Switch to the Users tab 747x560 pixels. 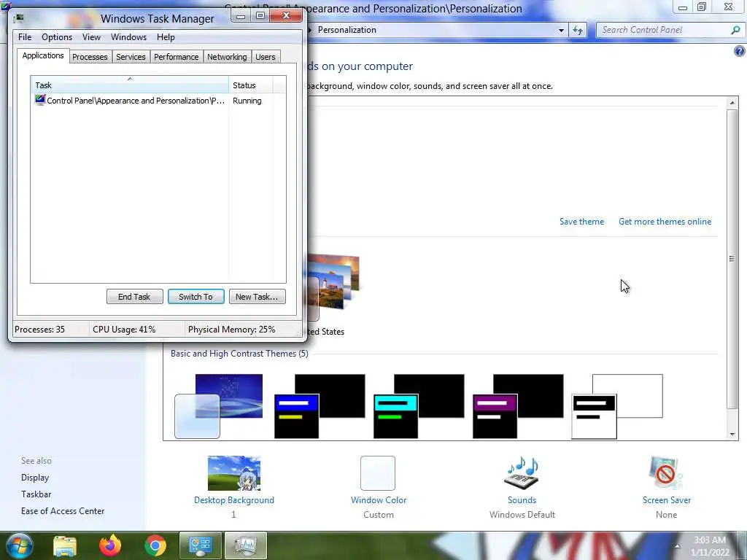(x=266, y=57)
